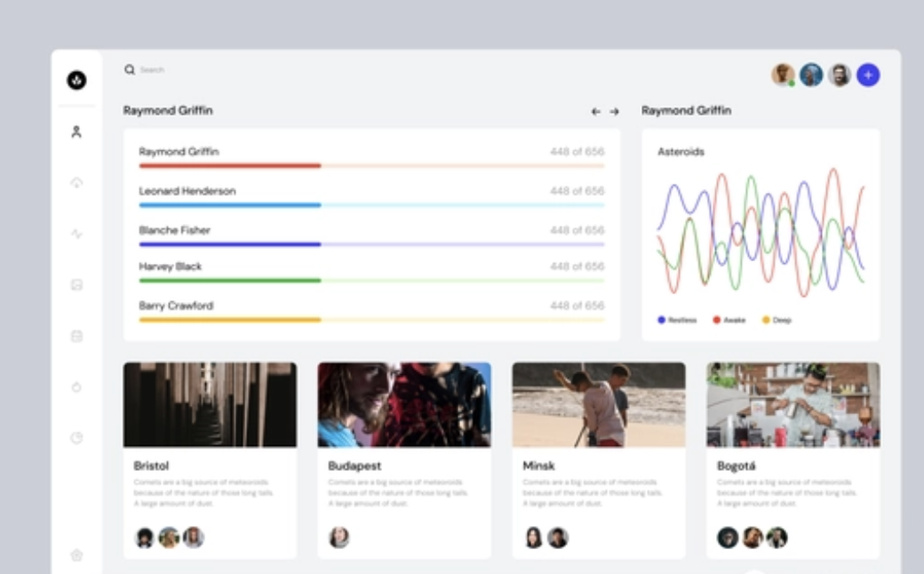The height and width of the screenshot is (574, 924).
Task: Click the Asteroids chart title
Action: click(x=681, y=151)
